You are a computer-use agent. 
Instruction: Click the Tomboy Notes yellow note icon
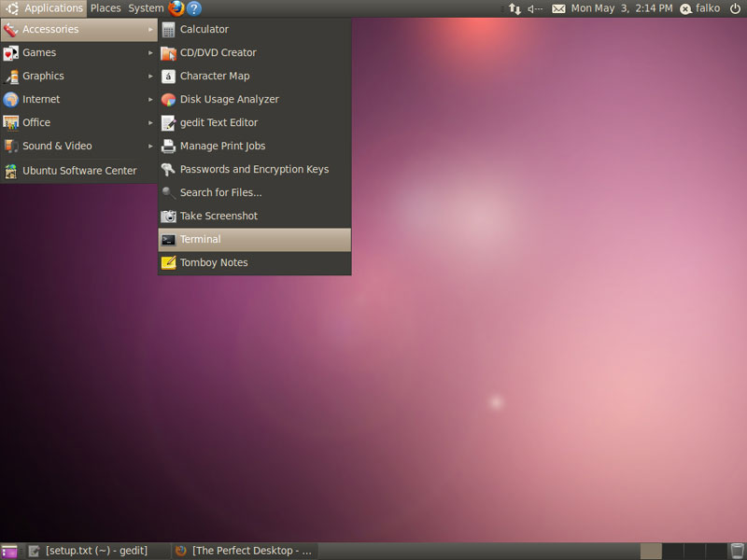(x=168, y=263)
